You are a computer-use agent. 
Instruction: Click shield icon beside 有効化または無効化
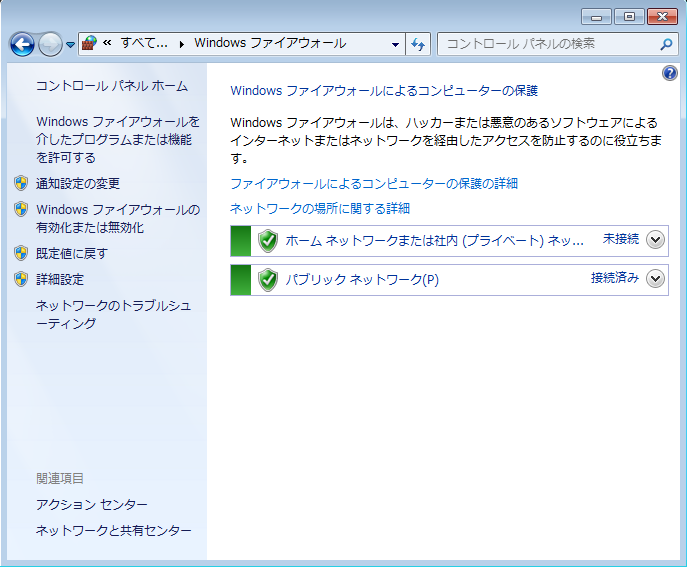[21, 209]
